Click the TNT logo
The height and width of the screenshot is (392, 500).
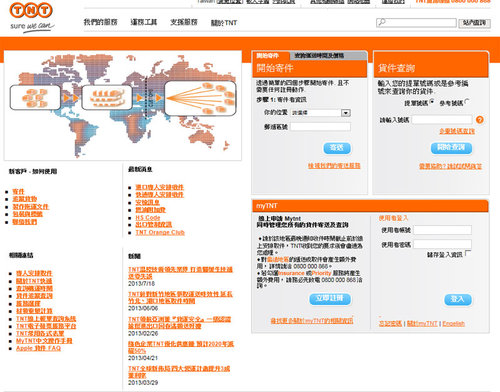(x=31, y=17)
